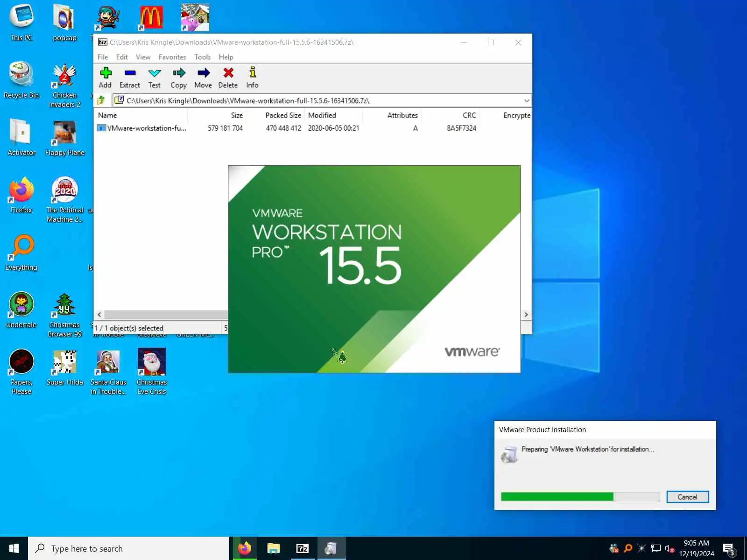
Task: Show file Info from the toolbar
Action: (x=252, y=77)
